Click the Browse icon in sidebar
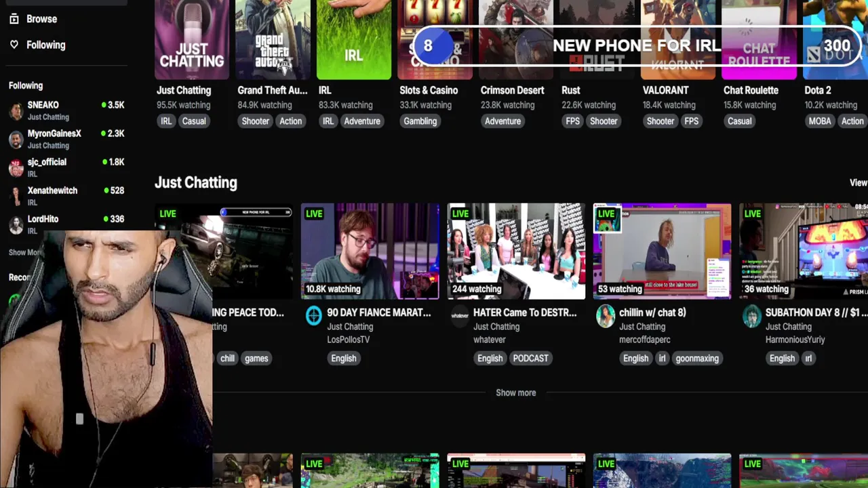Image resolution: width=868 pixels, height=488 pixels. tap(14, 19)
